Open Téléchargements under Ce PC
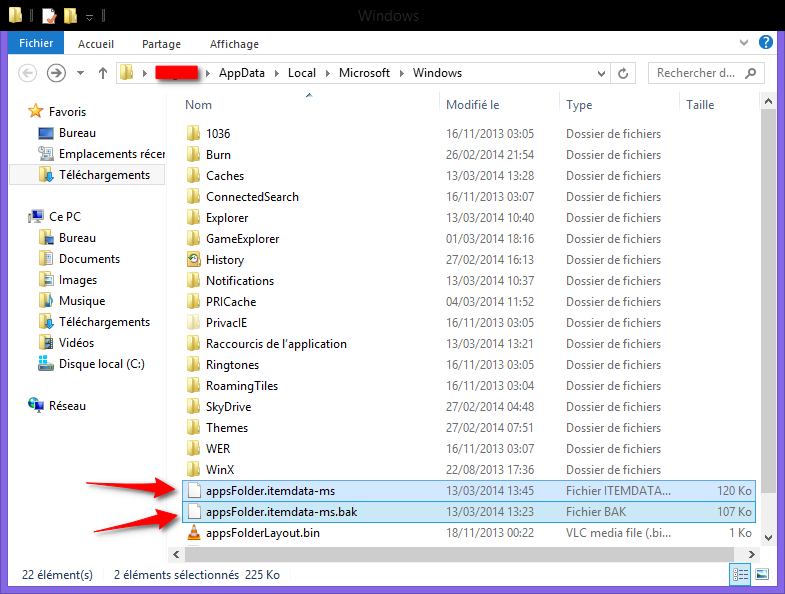785x594 pixels. pos(104,322)
